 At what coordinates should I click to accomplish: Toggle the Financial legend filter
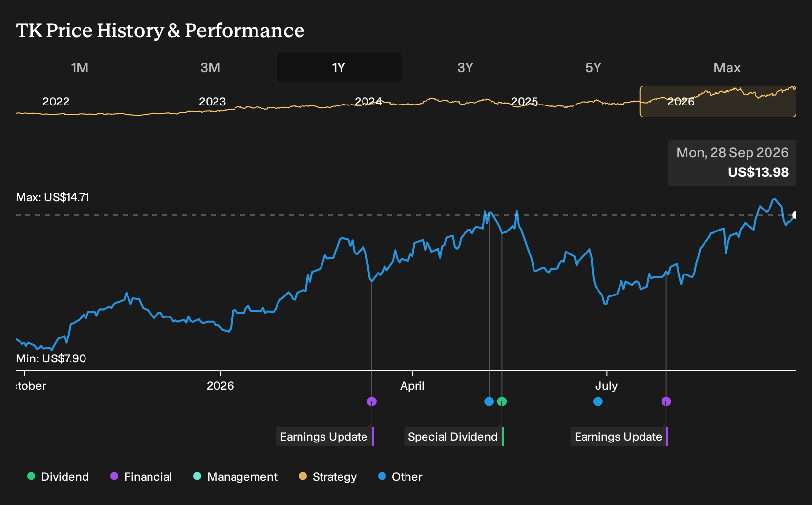click(x=141, y=477)
